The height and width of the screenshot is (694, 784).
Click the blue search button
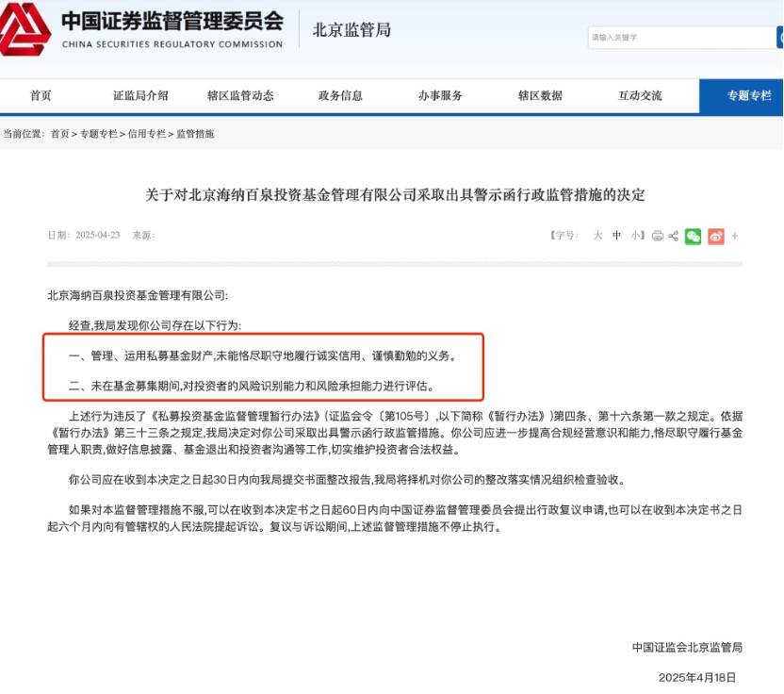coord(780,38)
